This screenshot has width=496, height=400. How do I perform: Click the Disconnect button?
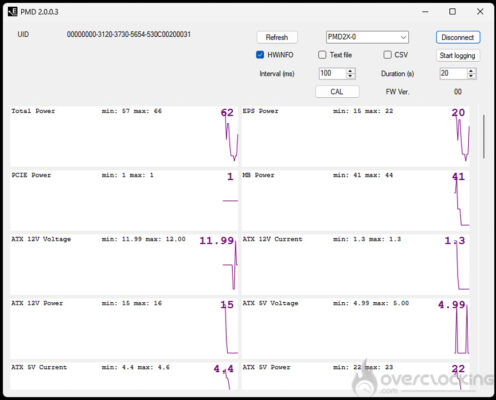pos(458,37)
